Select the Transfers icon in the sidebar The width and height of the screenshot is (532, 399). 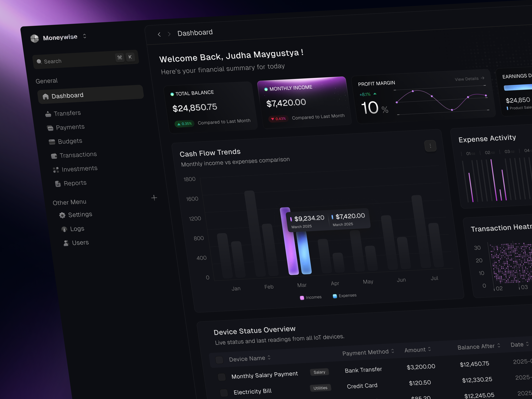click(48, 114)
